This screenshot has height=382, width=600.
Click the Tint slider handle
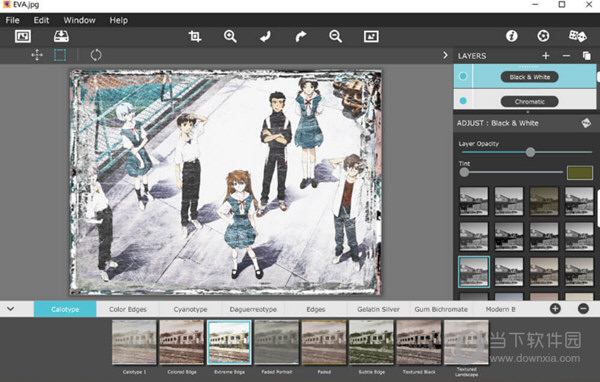464,172
